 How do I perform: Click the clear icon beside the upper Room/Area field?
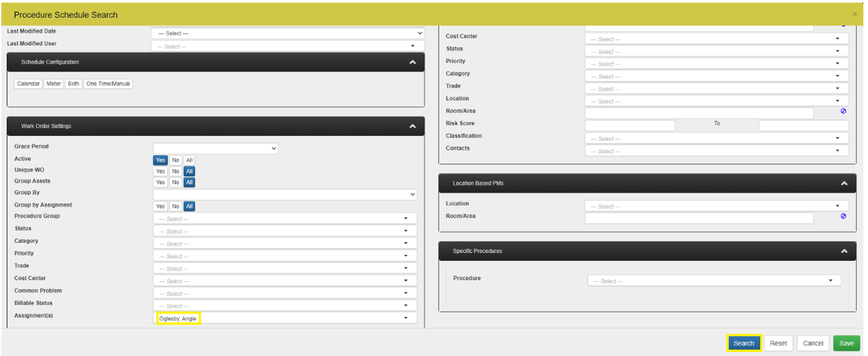[843, 111]
